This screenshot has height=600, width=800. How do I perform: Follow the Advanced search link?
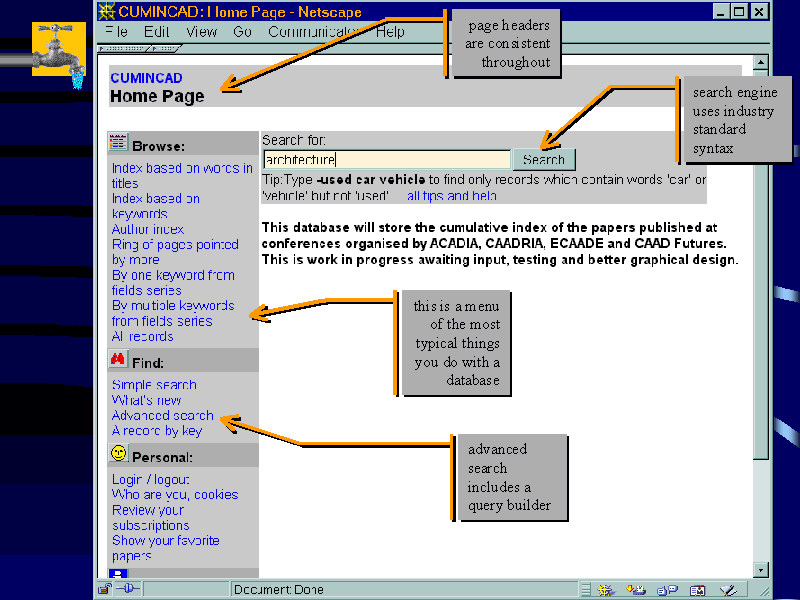162,415
